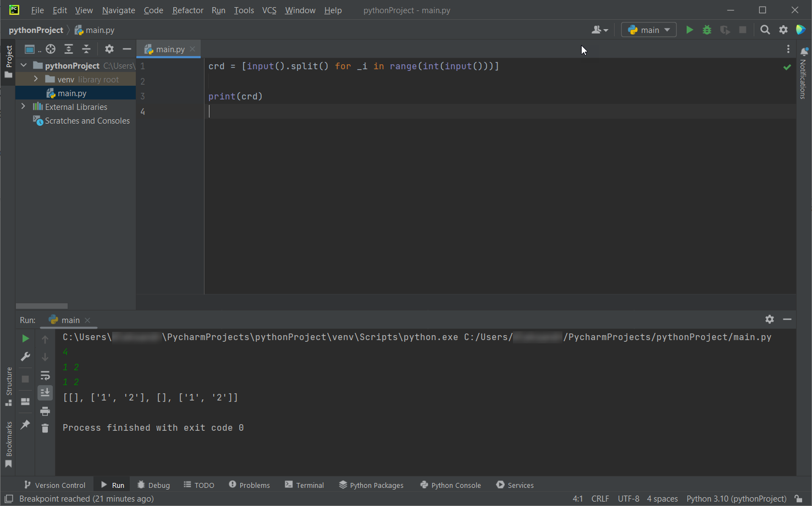Viewport: 812px width, 506px height.
Task: Toggle the Structure side tool window
Action: [x=8, y=387]
